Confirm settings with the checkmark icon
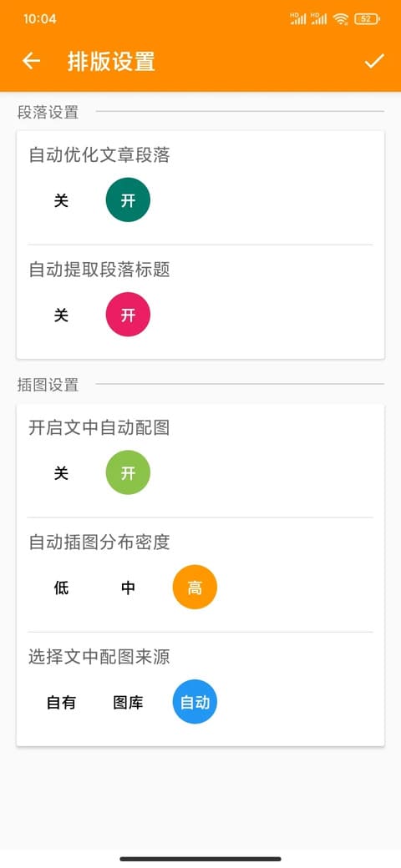This screenshot has width=401, height=868. [374, 61]
